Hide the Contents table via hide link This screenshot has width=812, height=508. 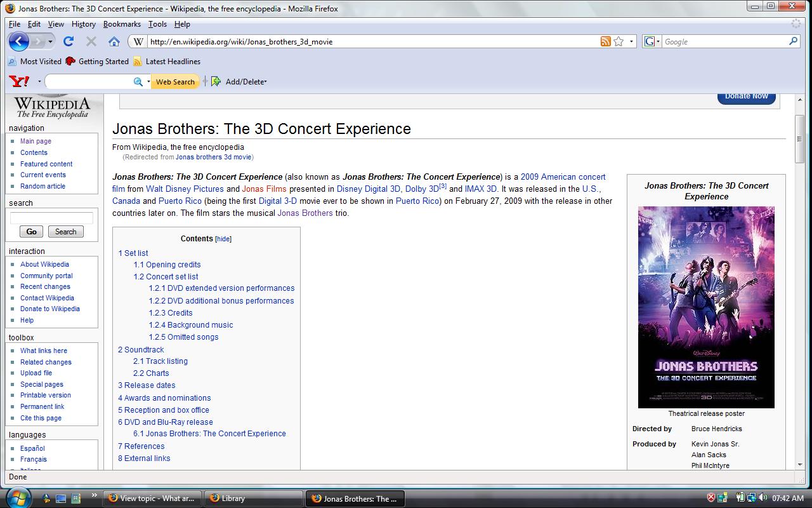[x=223, y=239]
